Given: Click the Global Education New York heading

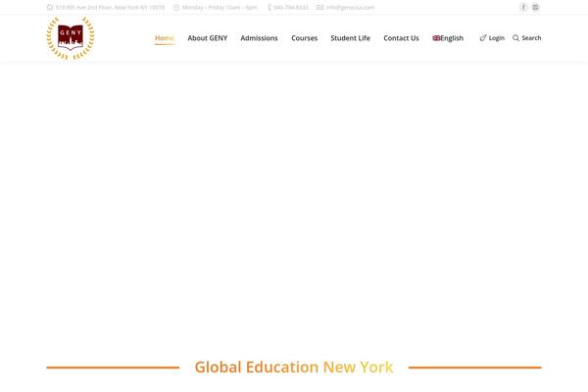Looking at the screenshot, I should pyautogui.click(x=294, y=367).
